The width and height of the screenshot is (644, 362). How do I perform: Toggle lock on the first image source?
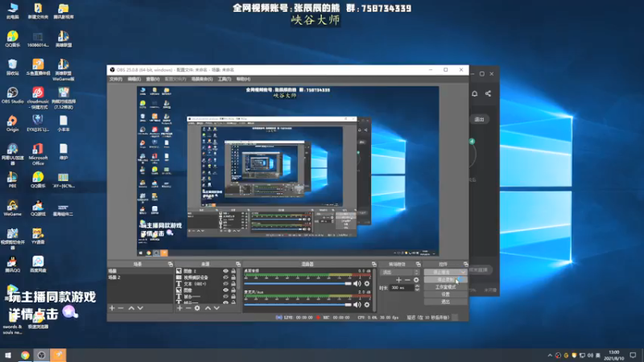tap(233, 271)
